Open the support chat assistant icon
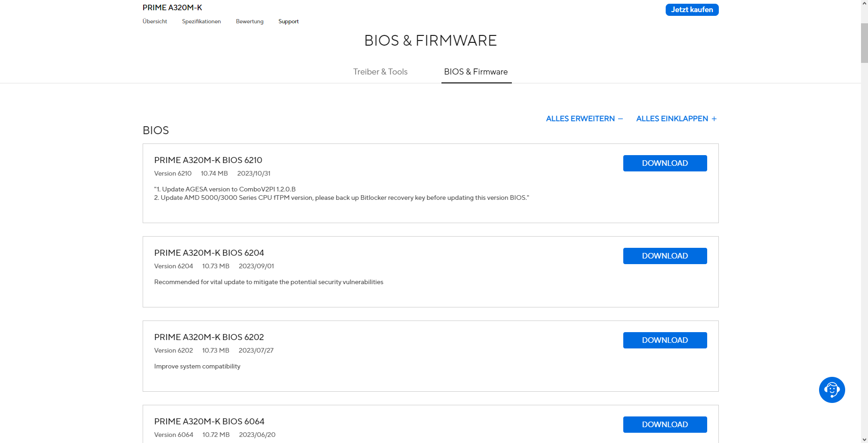This screenshot has width=868, height=443. tap(832, 390)
